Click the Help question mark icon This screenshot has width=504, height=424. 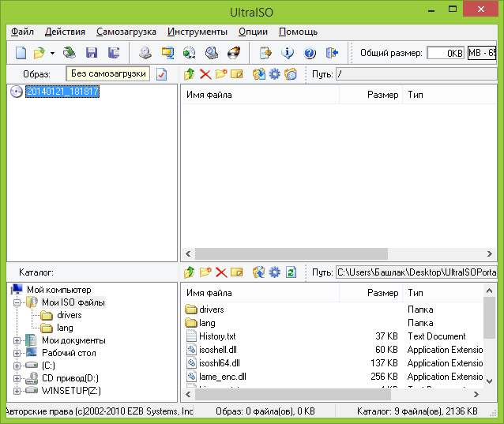309,53
